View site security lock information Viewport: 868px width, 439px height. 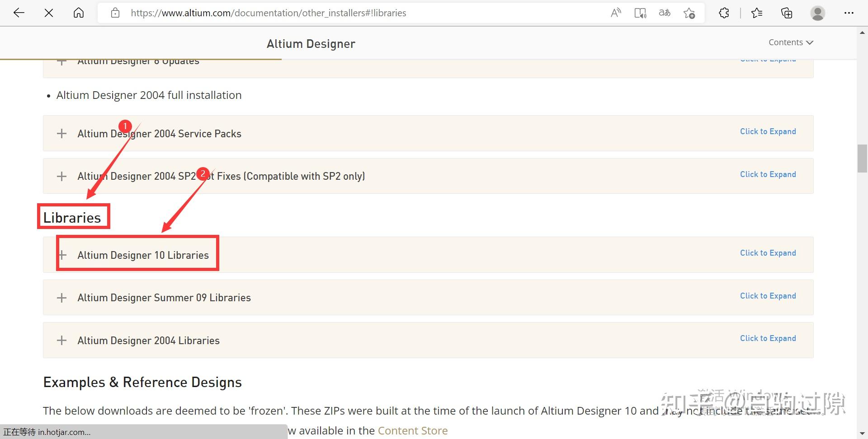pyautogui.click(x=115, y=13)
